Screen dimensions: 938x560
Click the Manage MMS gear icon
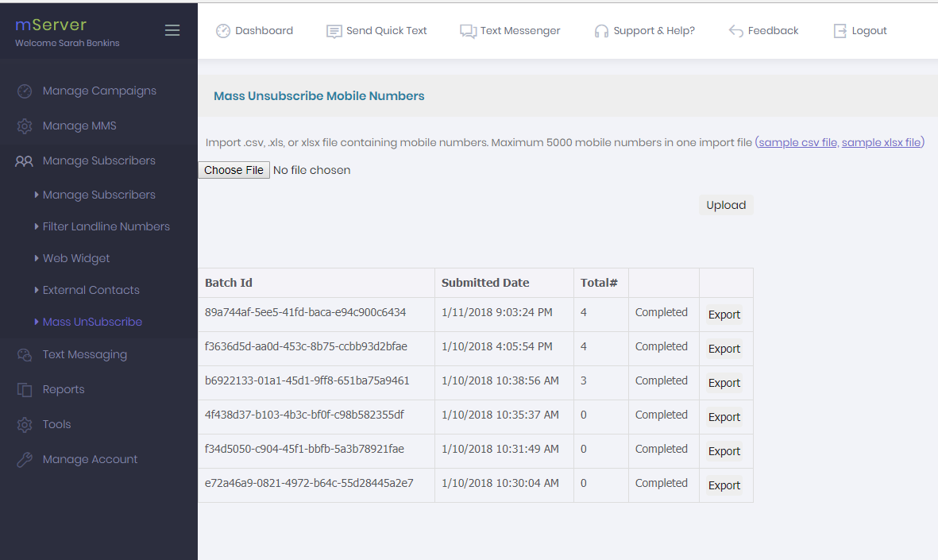coord(25,126)
